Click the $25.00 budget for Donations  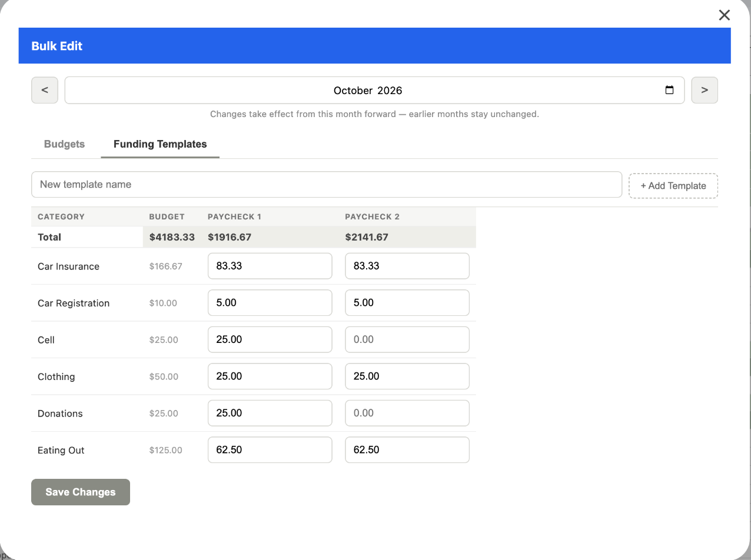[164, 414]
